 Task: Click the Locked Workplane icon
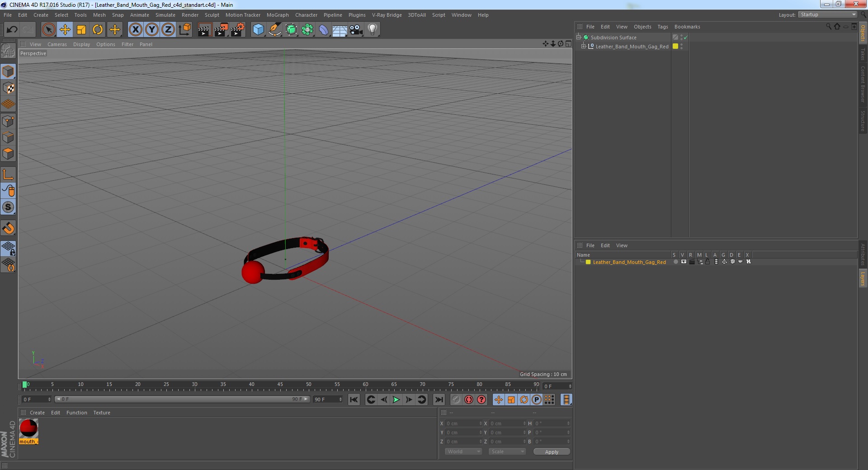point(8,249)
